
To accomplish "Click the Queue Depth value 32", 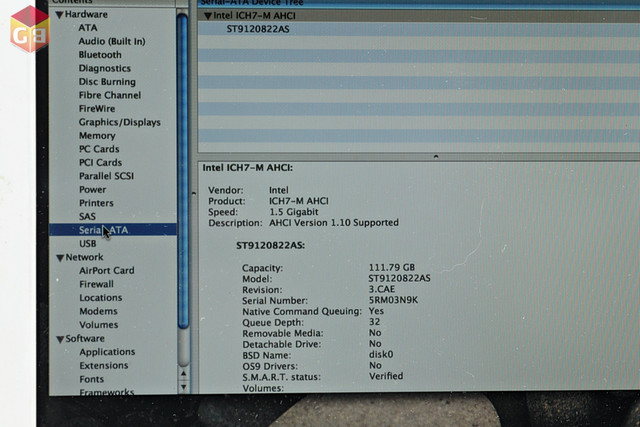I will point(375,322).
